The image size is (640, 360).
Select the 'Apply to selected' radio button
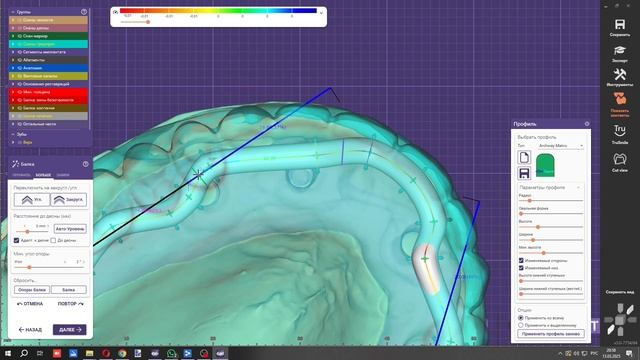(x=521, y=325)
